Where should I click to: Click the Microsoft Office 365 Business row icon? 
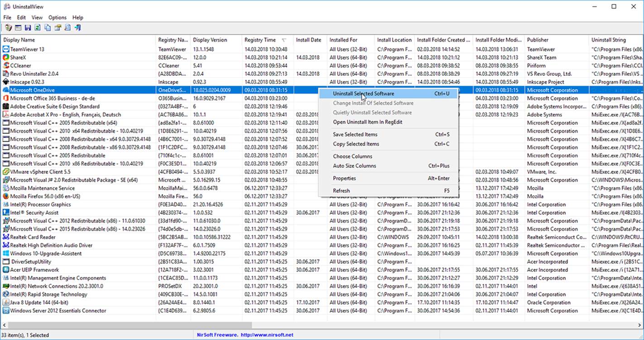coord(6,98)
